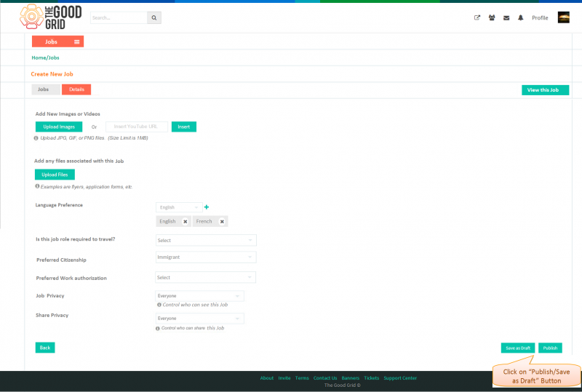Viewport: 582px width, 392px height.
Task: Switch to the Jobs tab
Action: coord(46,89)
